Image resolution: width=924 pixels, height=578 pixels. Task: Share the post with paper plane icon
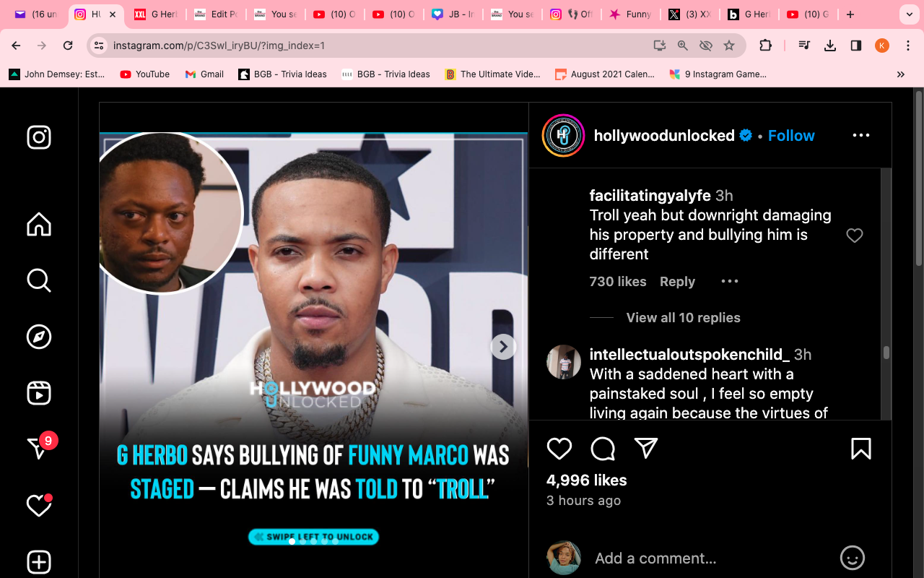click(646, 449)
